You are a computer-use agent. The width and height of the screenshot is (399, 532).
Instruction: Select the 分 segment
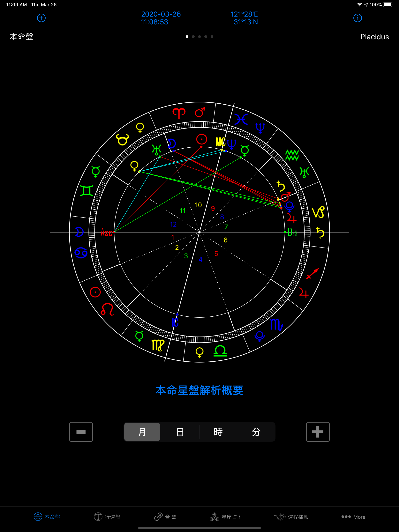(256, 432)
